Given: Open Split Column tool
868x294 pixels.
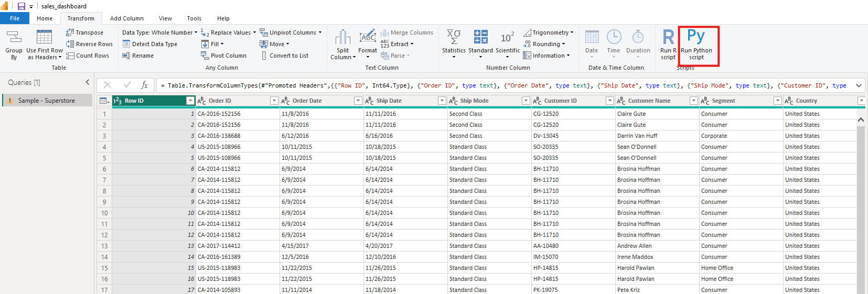Looking at the screenshot, I should click(x=343, y=45).
